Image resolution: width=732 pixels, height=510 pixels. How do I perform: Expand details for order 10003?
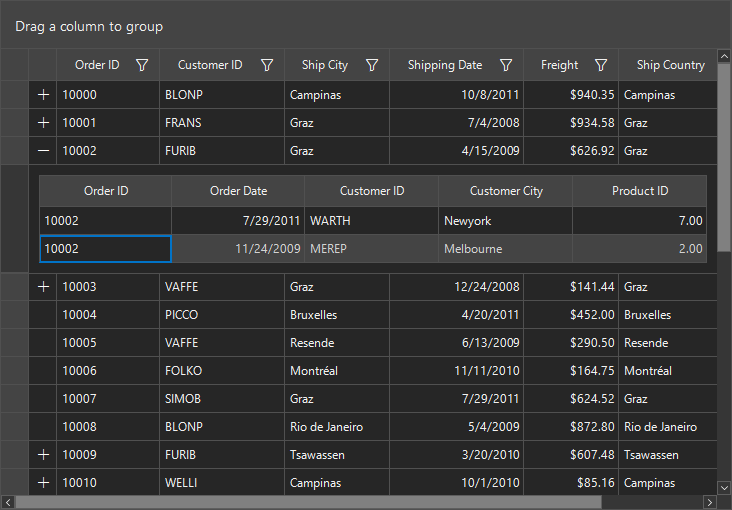43,287
